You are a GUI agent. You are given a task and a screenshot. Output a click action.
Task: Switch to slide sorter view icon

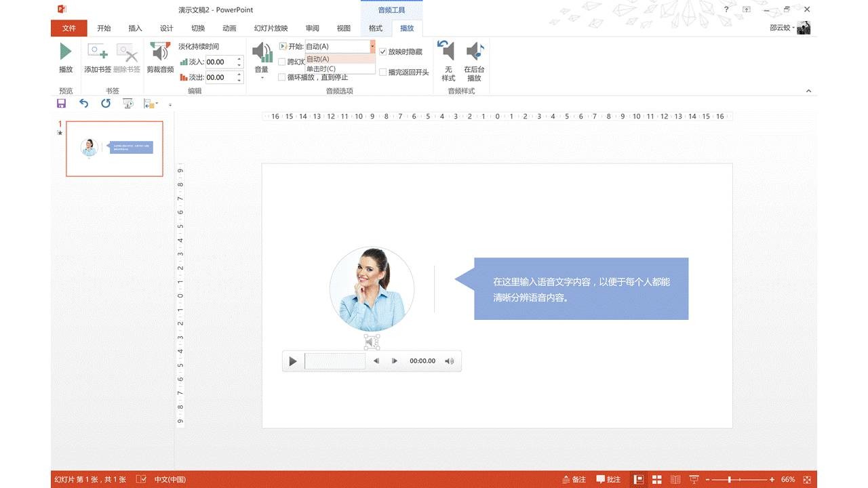[656, 479]
